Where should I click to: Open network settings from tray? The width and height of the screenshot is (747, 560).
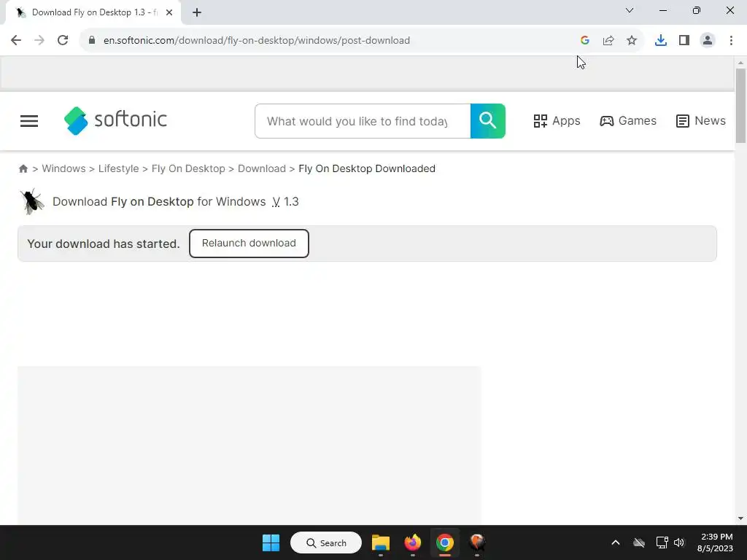pyautogui.click(x=662, y=542)
